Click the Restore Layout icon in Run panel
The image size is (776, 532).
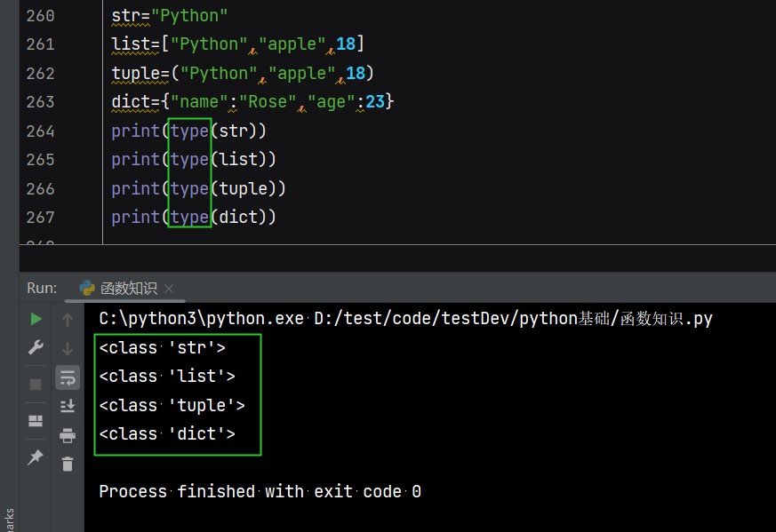tap(36, 420)
